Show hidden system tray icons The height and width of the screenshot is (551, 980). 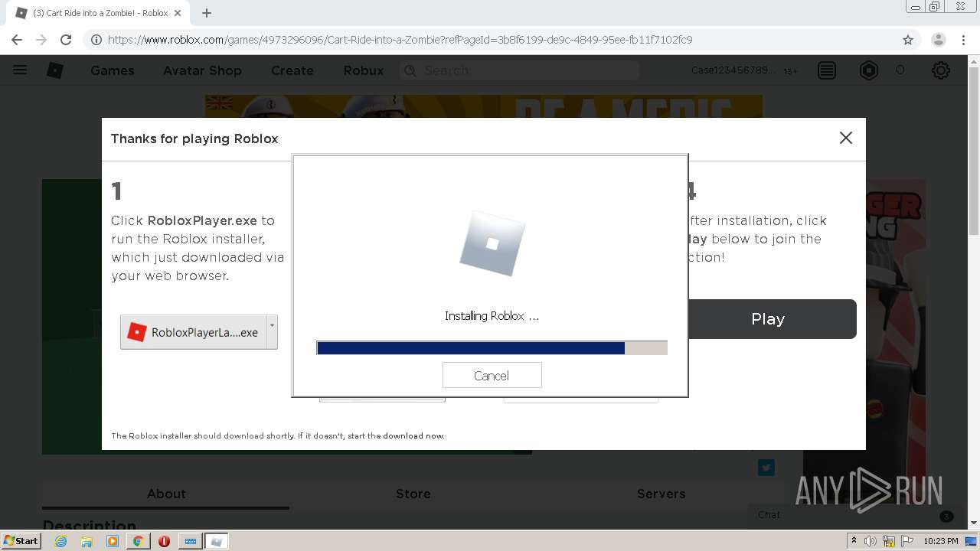tap(854, 541)
